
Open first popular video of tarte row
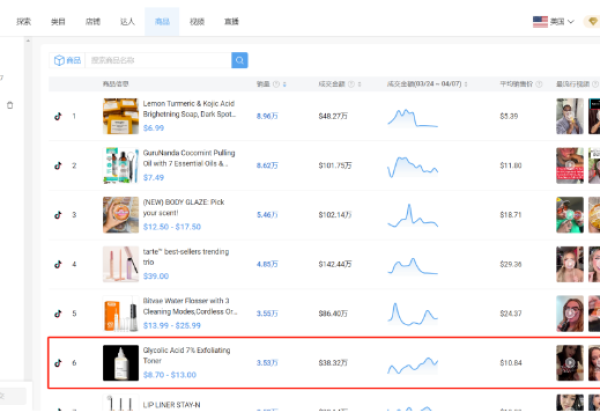point(570,264)
